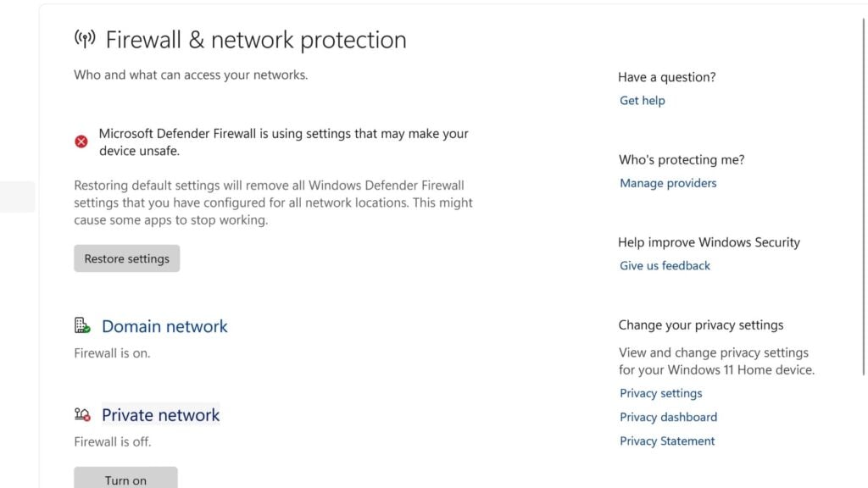
Task: Open the Get help link
Action: point(642,100)
